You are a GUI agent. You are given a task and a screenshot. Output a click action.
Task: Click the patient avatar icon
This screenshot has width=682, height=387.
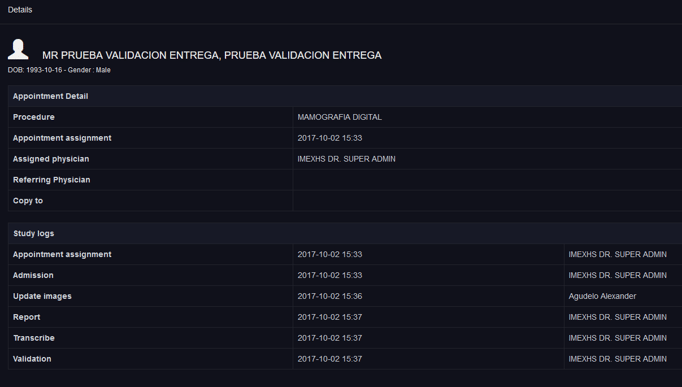click(18, 49)
